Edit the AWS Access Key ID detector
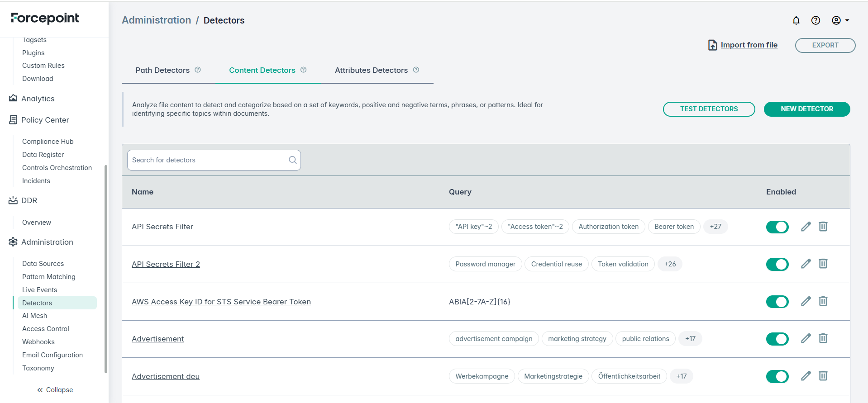The height and width of the screenshot is (403, 868). pos(806,301)
